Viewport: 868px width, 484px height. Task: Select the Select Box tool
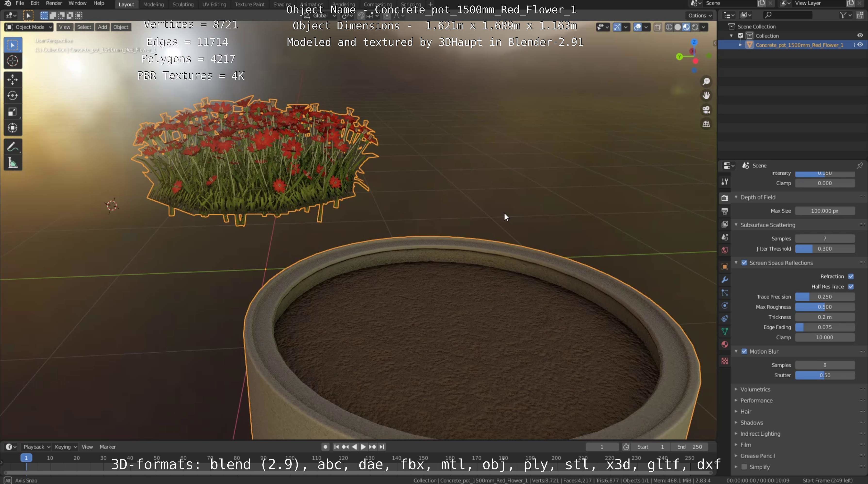tap(13, 45)
